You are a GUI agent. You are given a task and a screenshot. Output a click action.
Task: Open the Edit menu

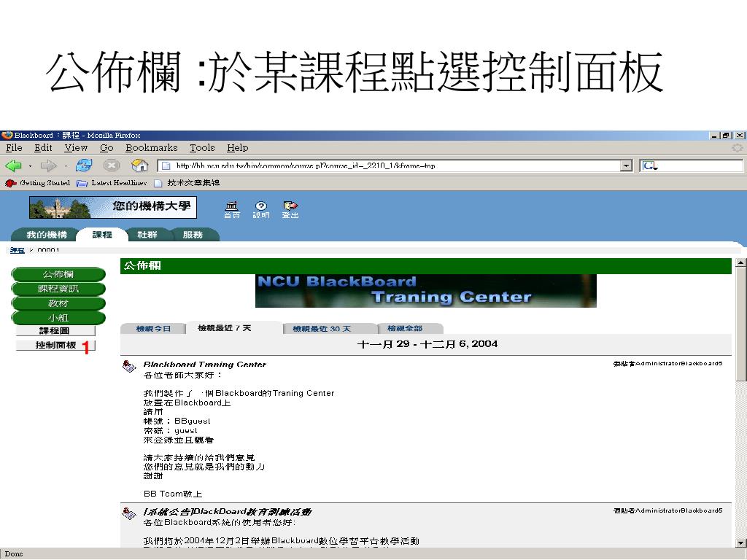tap(43, 147)
